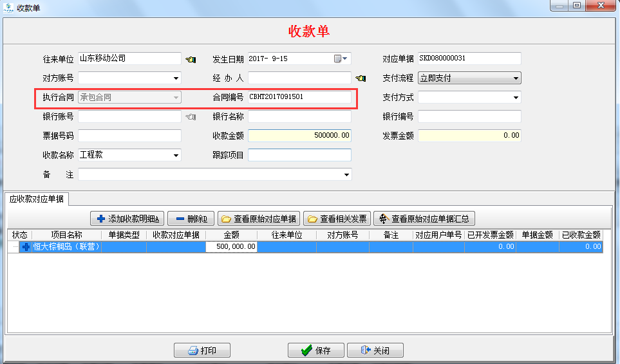Expand the 支付方式 dropdown
The height and width of the screenshot is (364, 620).
(516, 98)
